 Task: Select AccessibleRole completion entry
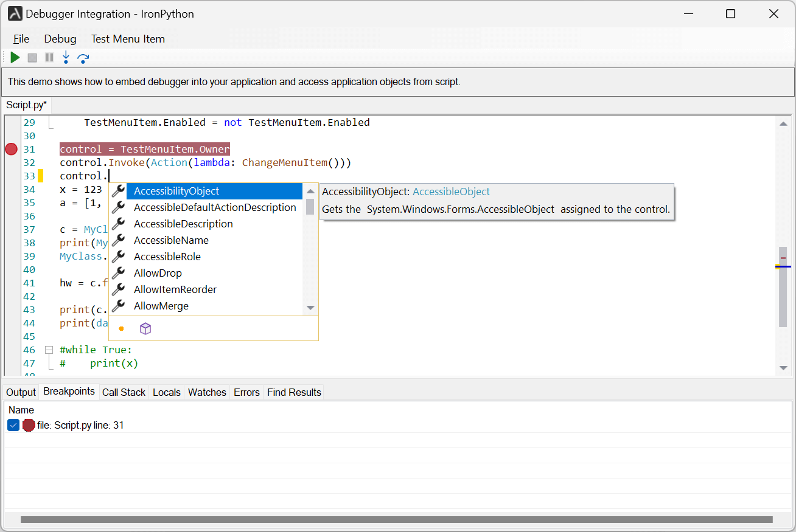click(x=214, y=257)
